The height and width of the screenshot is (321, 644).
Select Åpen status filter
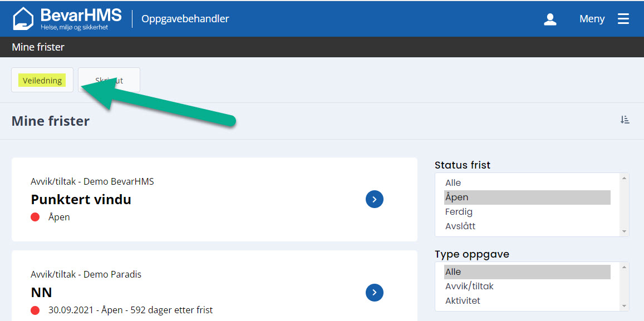point(456,197)
